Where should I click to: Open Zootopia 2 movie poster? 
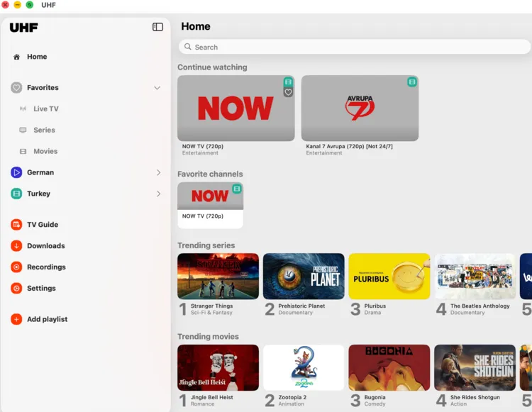304,367
